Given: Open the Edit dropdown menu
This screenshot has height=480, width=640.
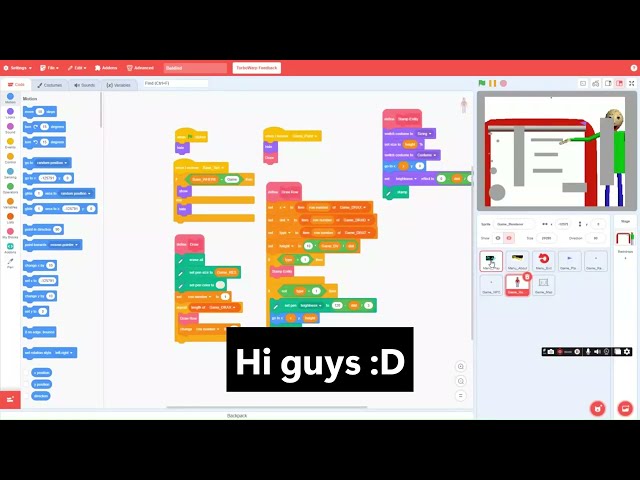Looking at the screenshot, I should coord(77,68).
